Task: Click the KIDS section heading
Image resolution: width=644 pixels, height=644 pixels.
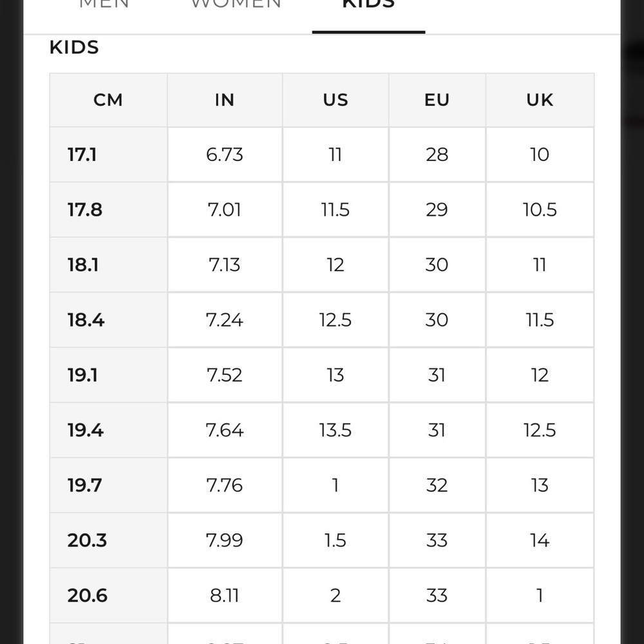Action: tap(74, 47)
